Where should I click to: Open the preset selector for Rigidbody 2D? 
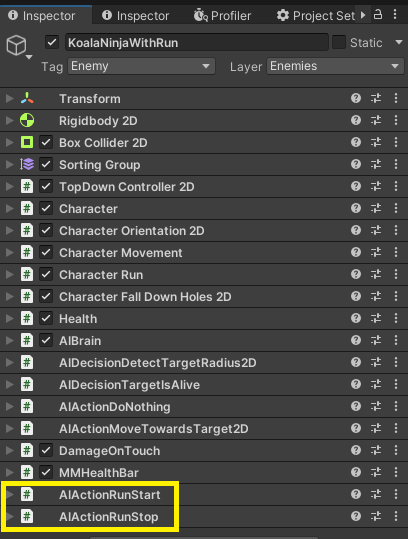(376, 121)
